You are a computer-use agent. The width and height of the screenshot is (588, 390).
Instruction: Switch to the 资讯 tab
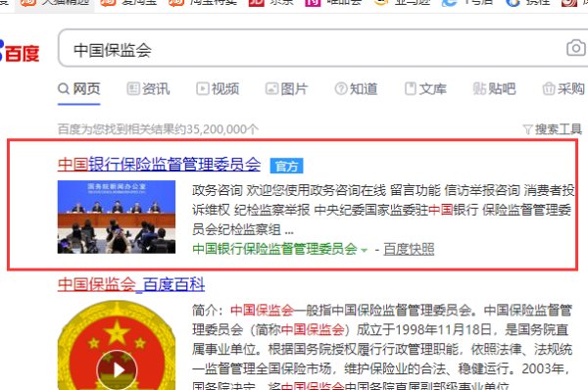click(x=148, y=89)
